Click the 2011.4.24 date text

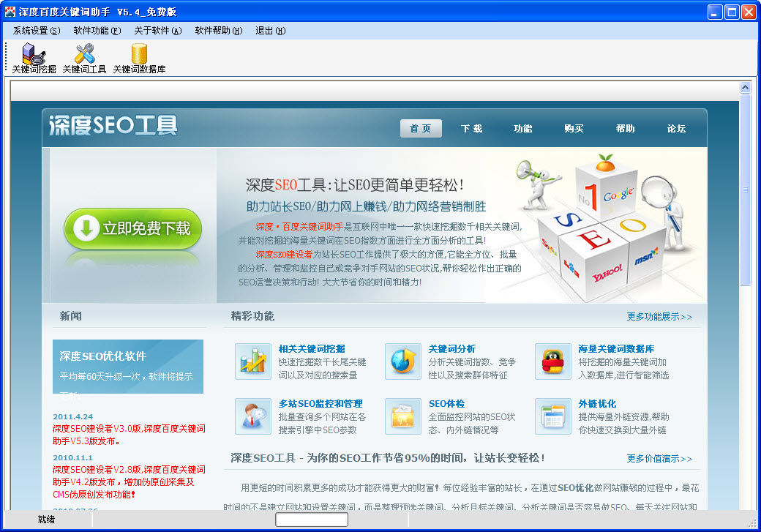(72, 416)
